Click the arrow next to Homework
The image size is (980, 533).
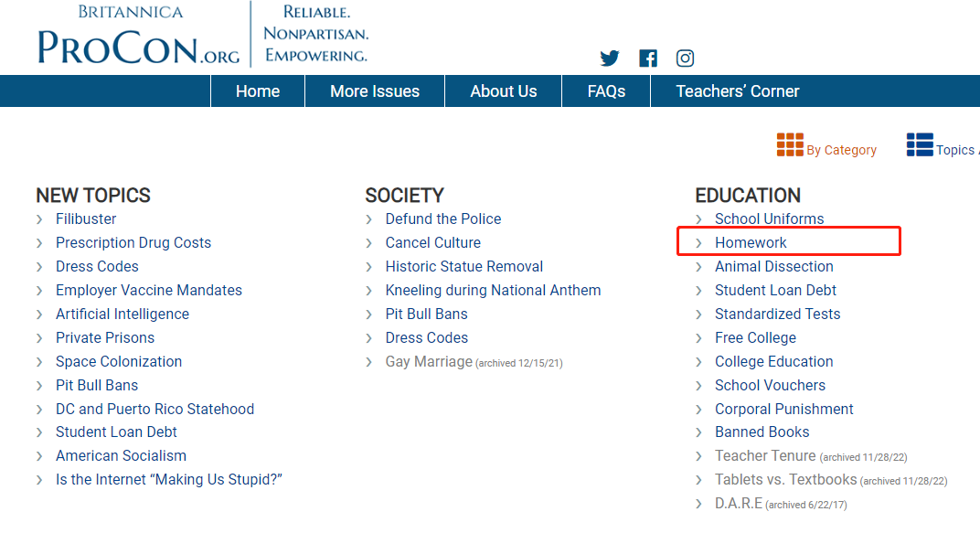(x=699, y=243)
